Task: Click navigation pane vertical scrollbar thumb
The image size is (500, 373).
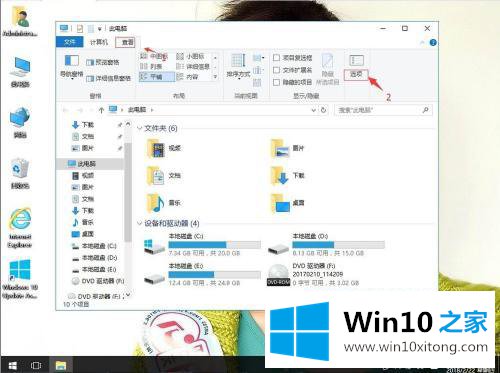Action: (x=128, y=192)
